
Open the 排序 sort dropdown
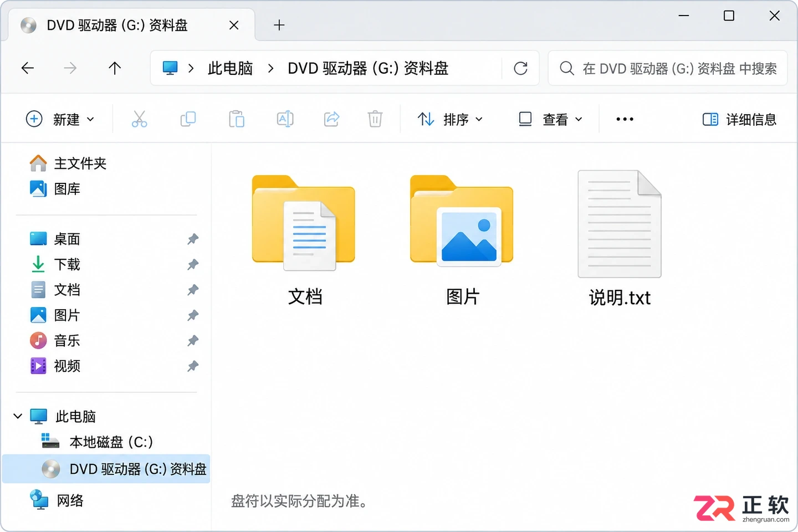click(450, 119)
